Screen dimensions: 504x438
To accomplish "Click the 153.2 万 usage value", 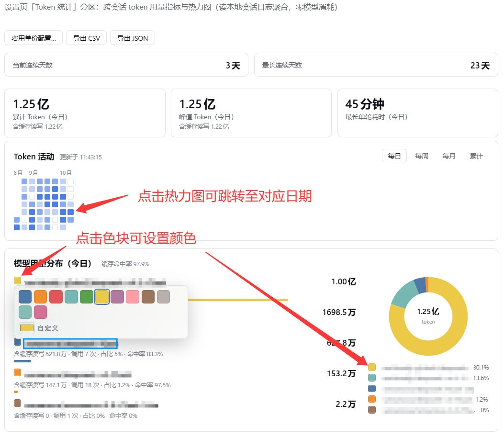I will pos(341,373).
